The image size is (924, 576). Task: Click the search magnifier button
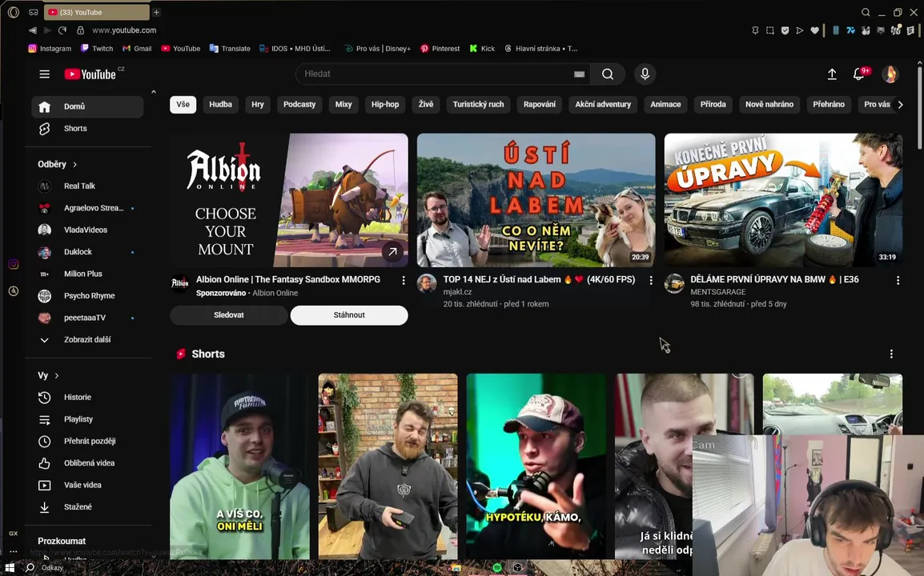tap(608, 74)
